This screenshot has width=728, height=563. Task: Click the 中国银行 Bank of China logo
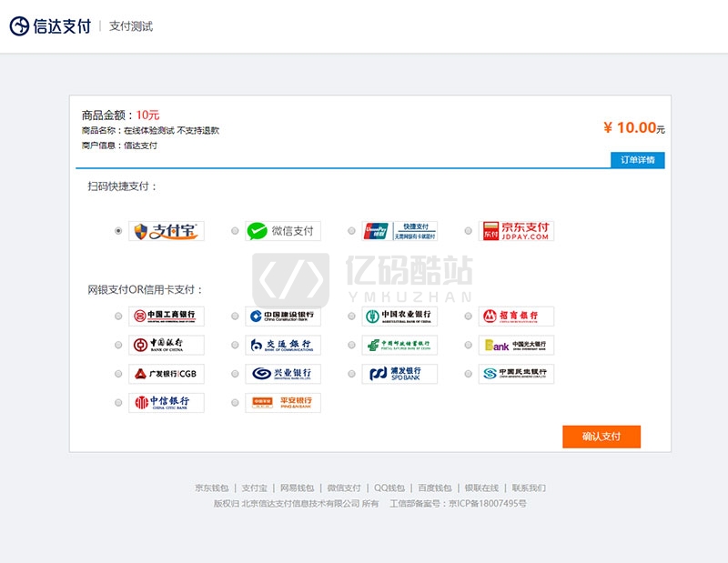pyautogui.click(x=167, y=345)
